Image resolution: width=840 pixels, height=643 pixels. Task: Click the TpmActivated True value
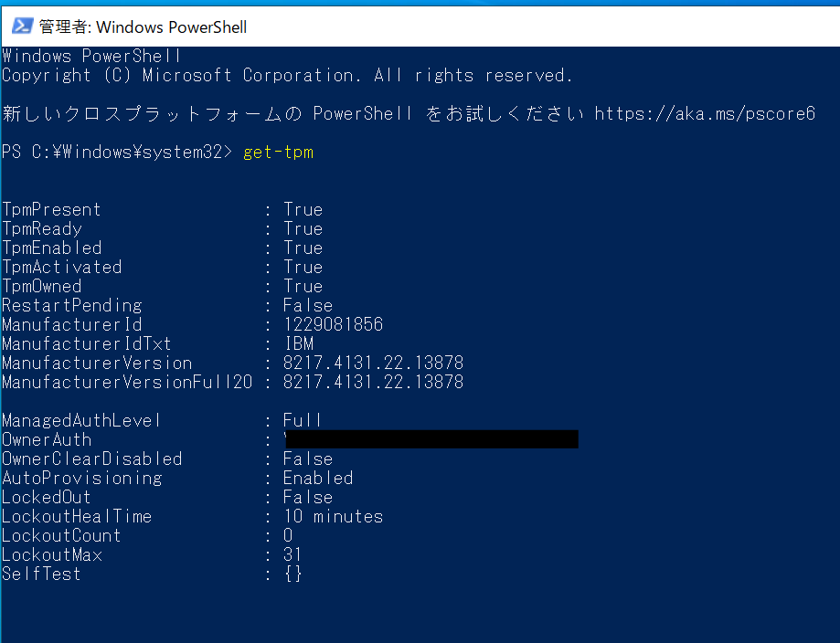coord(303,268)
